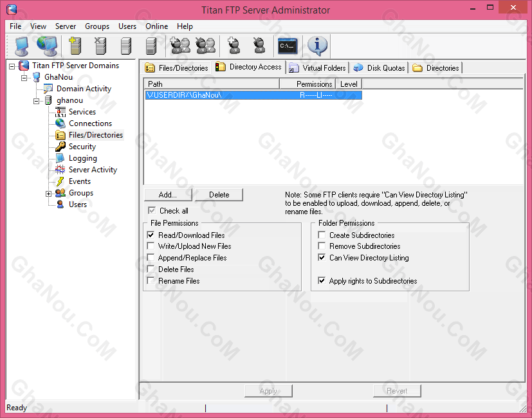Viewport: 532px width, 418px height.
Task: Click the blue info bubble icon
Action: pos(317,46)
